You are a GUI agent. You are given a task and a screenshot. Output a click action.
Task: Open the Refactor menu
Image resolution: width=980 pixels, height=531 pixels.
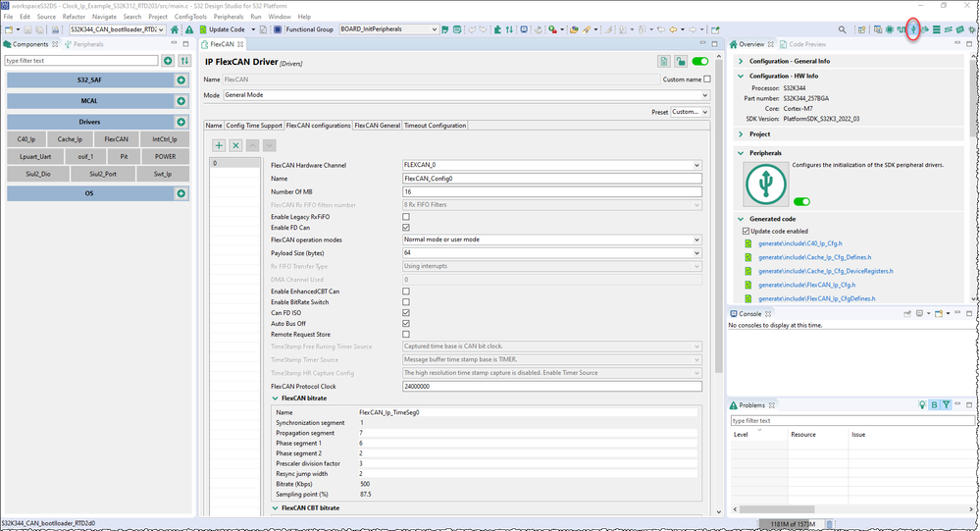pyautogui.click(x=74, y=17)
